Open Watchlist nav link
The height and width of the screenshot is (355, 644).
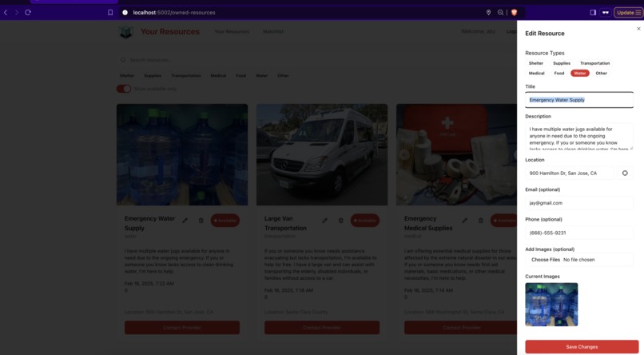273,32
